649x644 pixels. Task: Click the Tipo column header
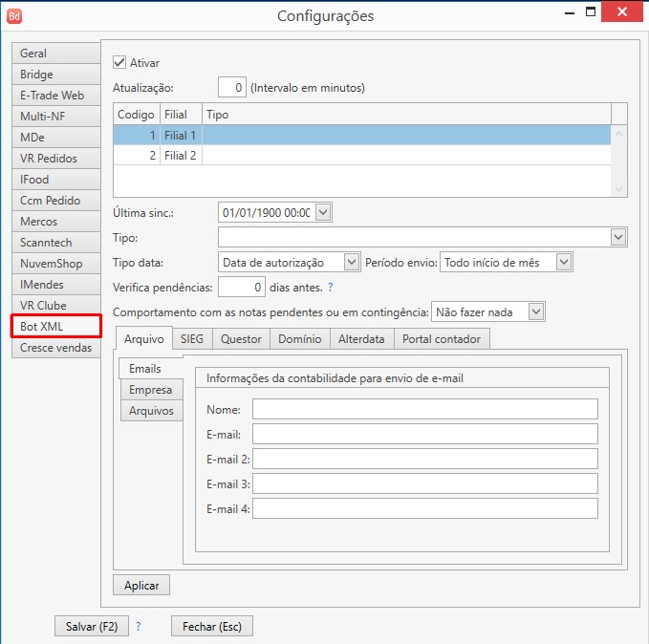406,115
